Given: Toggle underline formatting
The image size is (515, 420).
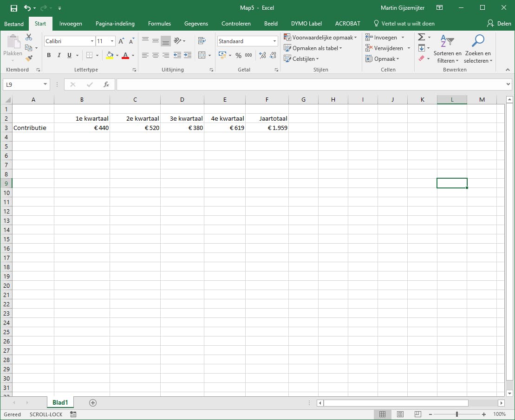Looking at the screenshot, I should 69,55.
